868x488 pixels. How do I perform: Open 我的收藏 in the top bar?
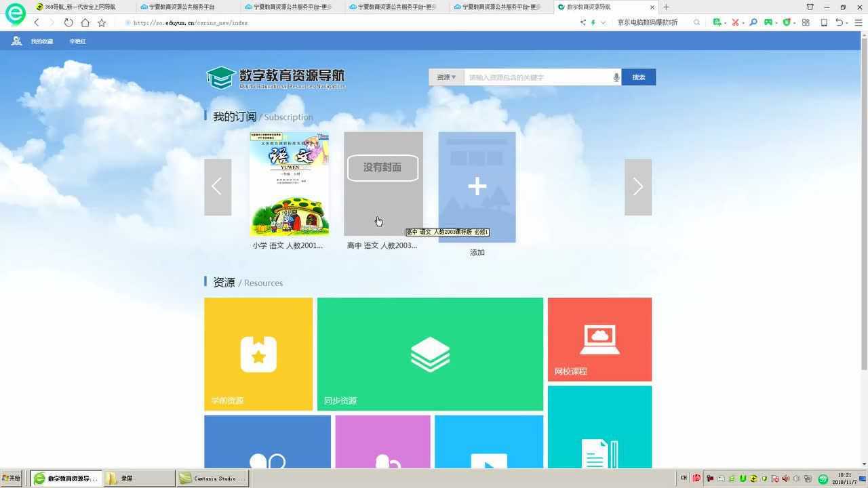[42, 41]
